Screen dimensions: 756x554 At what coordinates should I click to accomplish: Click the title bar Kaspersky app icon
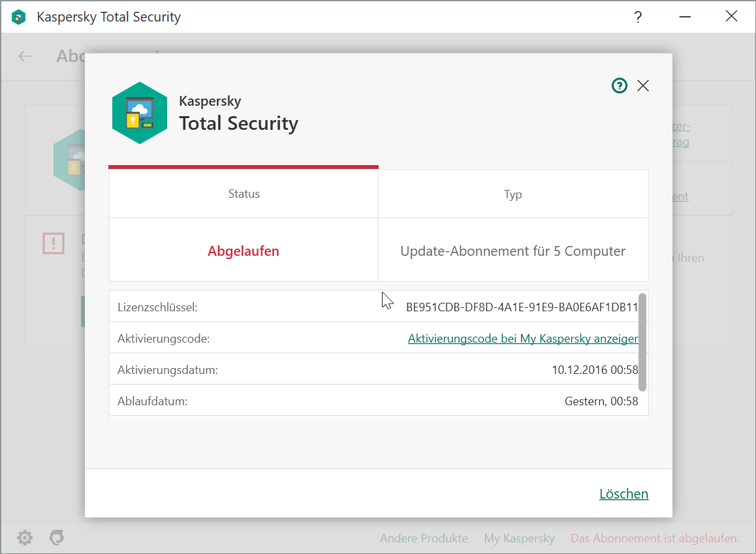coord(19,17)
